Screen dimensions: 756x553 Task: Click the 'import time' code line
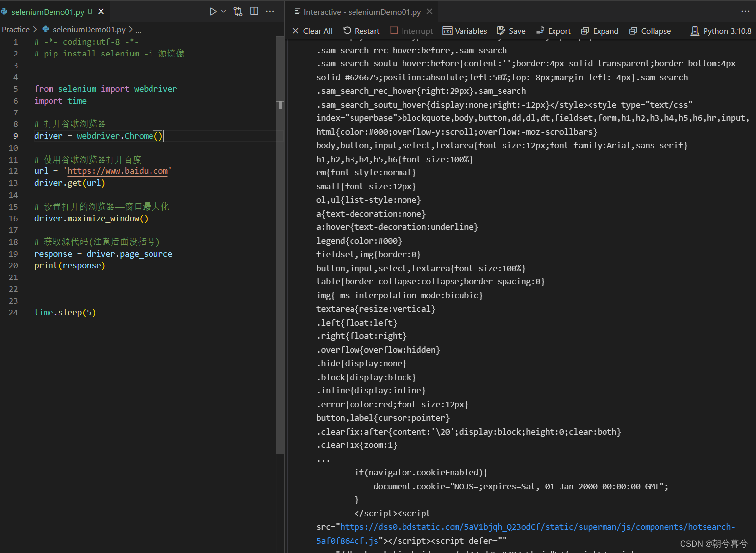coord(60,101)
